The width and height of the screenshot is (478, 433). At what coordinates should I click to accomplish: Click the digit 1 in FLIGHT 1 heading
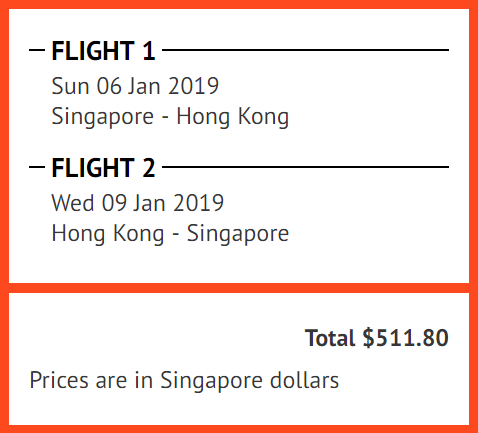click(x=149, y=51)
